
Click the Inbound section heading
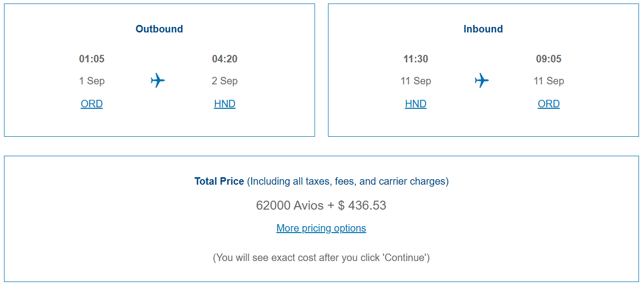(483, 29)
